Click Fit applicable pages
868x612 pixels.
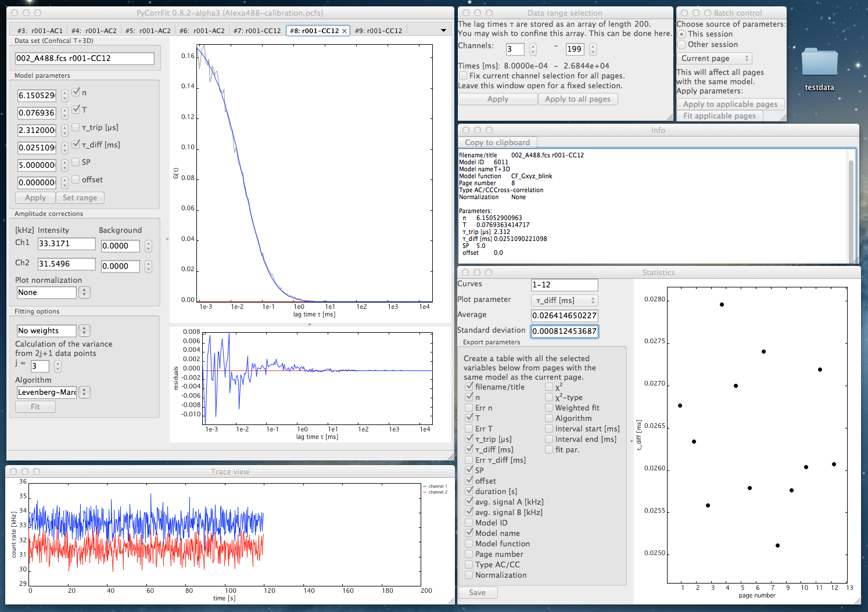(x=720, y=116)
